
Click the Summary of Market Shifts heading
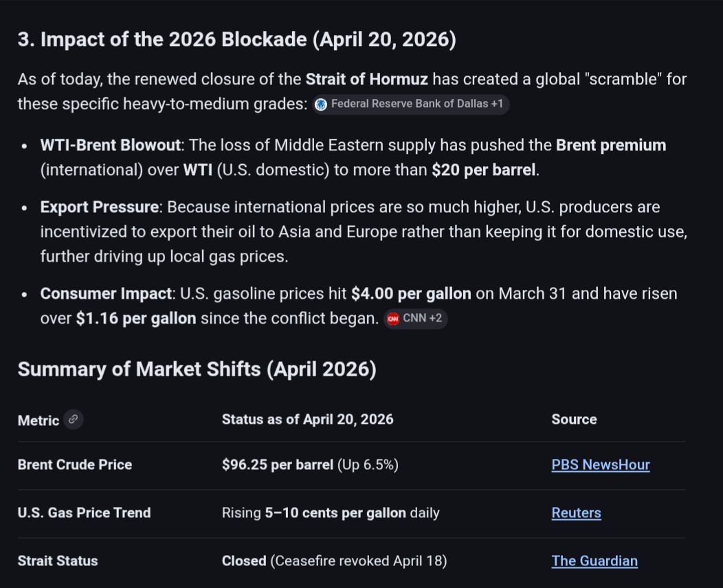[x=197, y=370]
